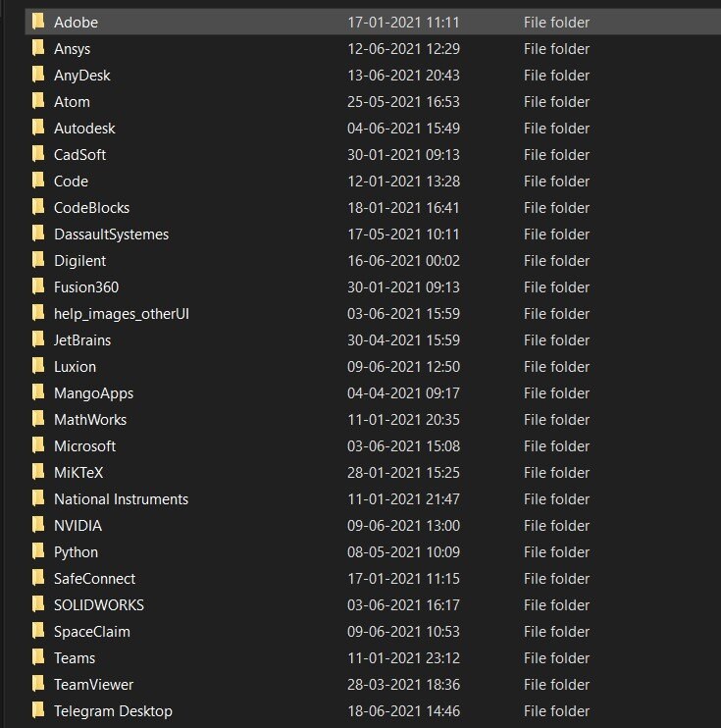Click the NVIDIA folder icon

[x=38, y=525]
